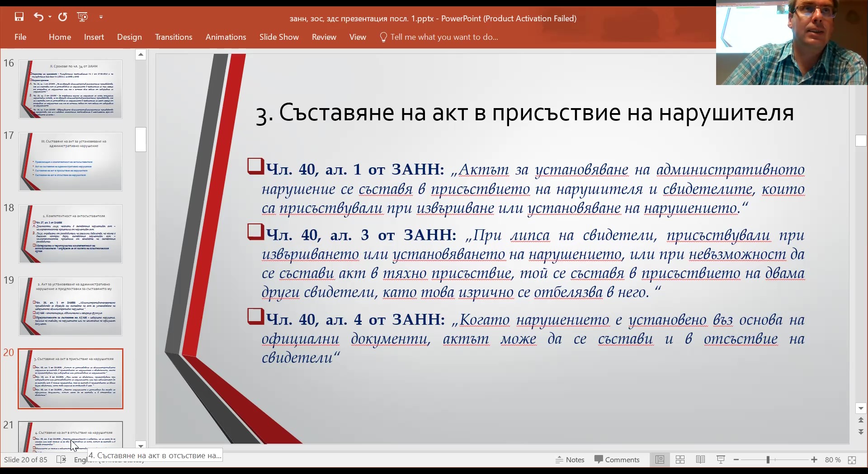The image size is (868, 474).
Task: Open the Animations ribbon tab
Action: pos(226,37)
